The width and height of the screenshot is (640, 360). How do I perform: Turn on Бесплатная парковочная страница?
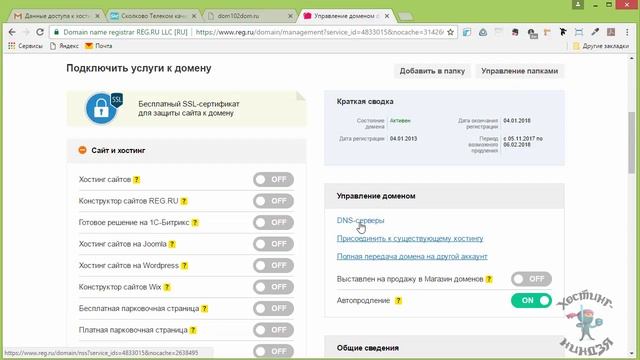[x=273, y=309]
